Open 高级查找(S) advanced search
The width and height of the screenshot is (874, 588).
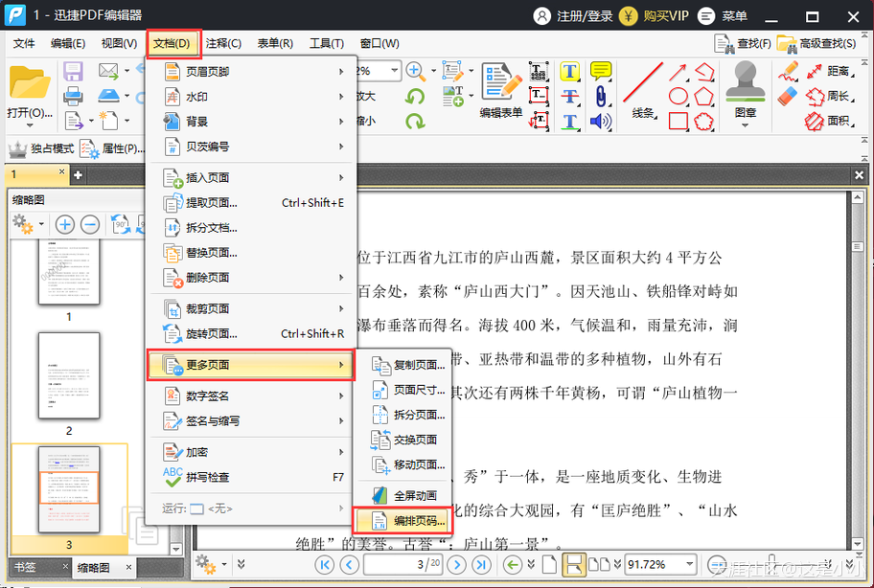[x=816, y=43]
